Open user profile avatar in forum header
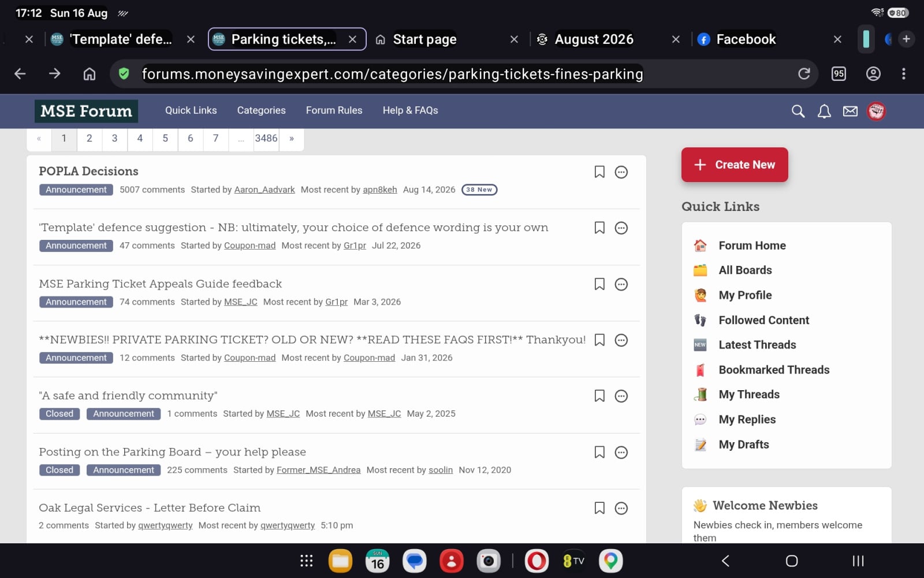924x578 pixels. pos(876,111)
